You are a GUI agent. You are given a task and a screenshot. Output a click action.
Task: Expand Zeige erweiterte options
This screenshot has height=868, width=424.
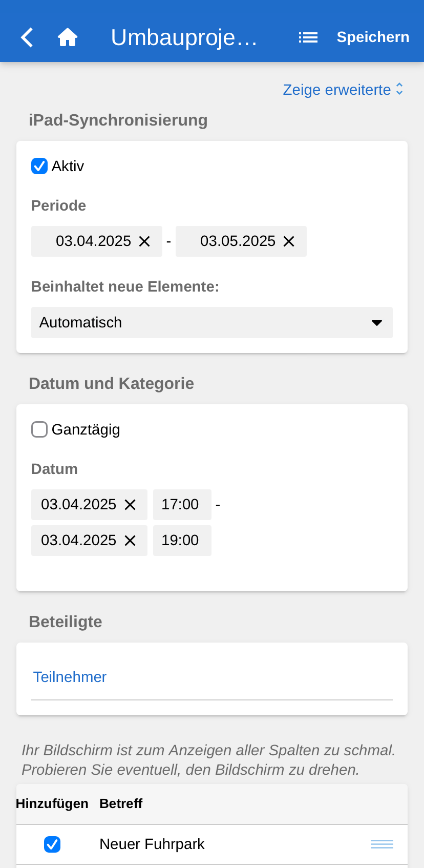point(343,90)
